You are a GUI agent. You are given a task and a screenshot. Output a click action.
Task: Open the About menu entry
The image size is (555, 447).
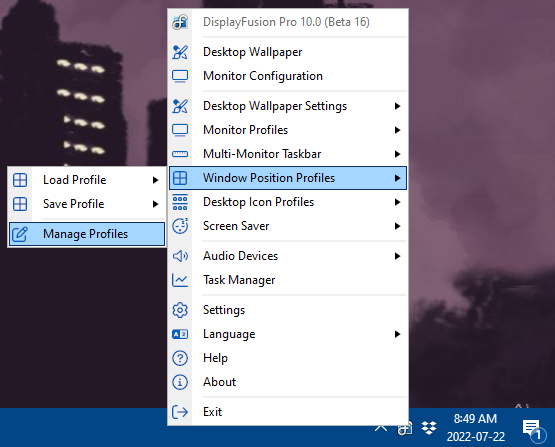click(x=288, y=382)
